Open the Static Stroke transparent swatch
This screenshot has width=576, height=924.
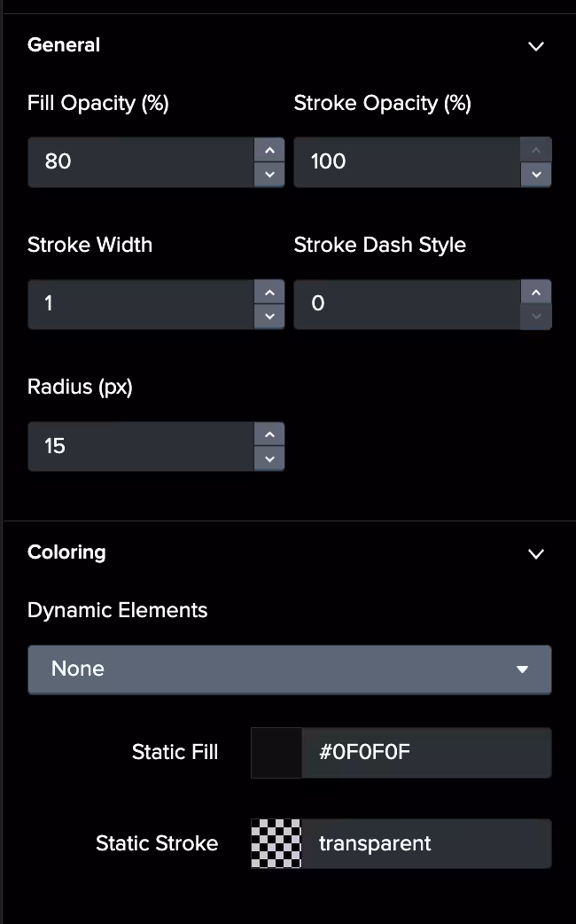tap(276, 843)
